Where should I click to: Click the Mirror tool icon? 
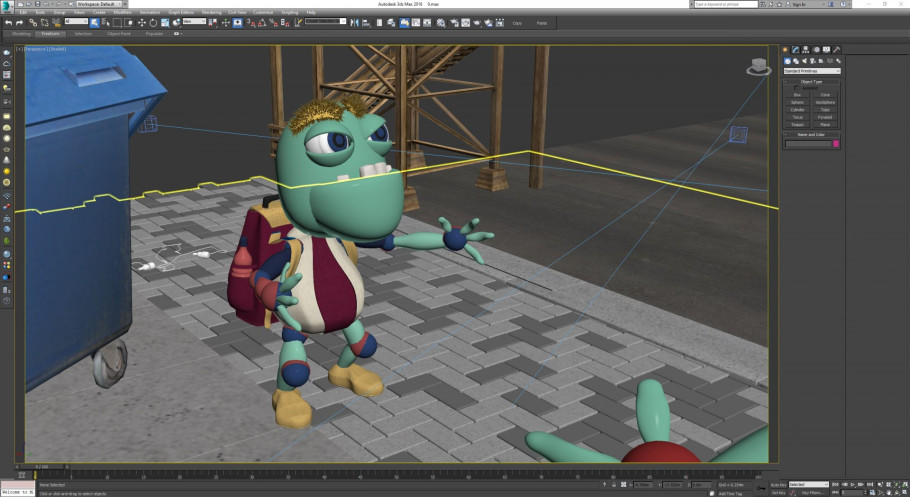pos(353,23)
